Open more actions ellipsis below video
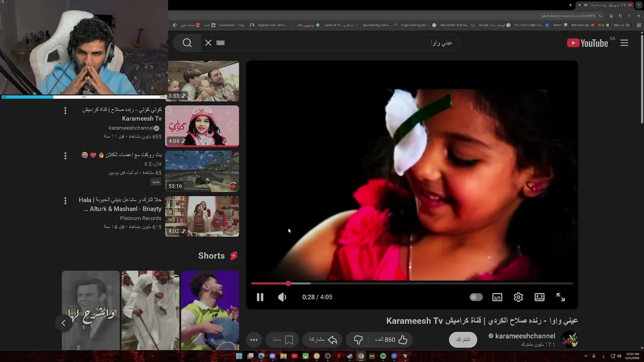 [x=254, y=340]
